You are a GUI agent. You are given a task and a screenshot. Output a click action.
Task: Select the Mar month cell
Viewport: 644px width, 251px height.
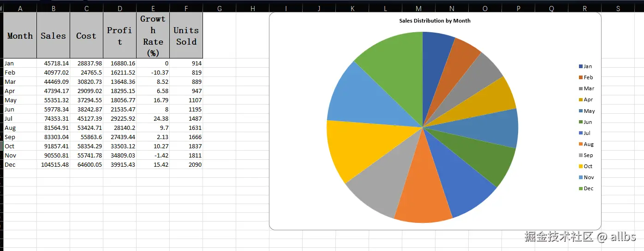point(20,82)
